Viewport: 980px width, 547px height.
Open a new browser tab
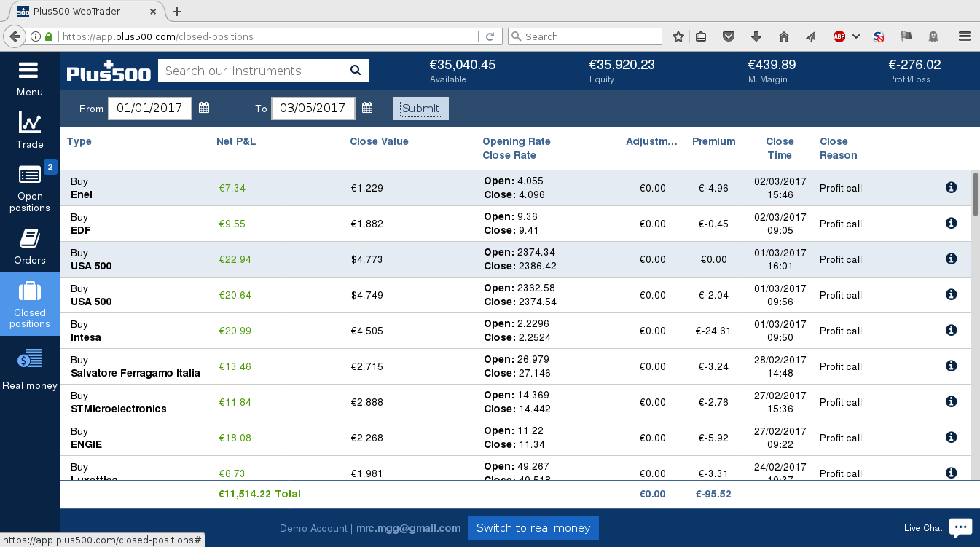[177, 12]
